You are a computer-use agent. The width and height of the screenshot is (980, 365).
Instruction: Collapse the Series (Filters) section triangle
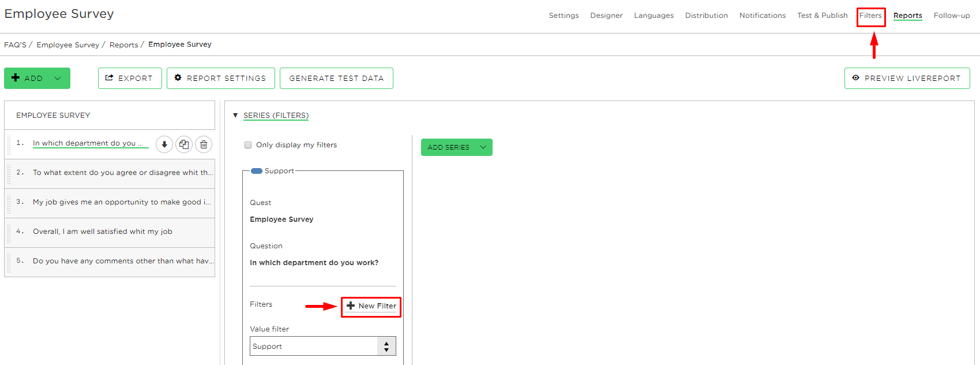pos(235,116)
